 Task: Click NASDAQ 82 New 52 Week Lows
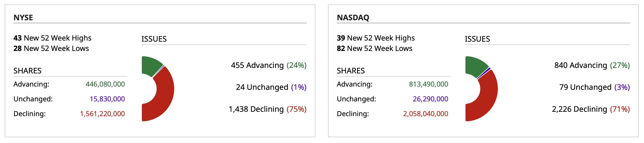point(374,48)
